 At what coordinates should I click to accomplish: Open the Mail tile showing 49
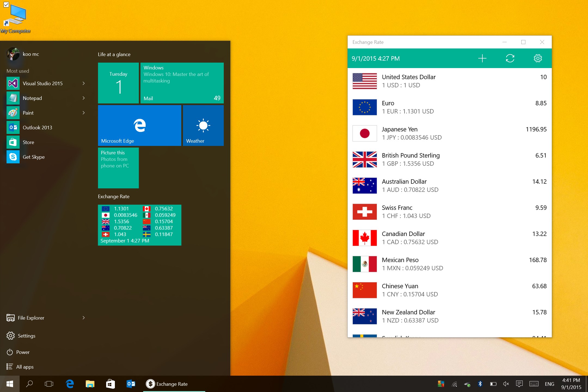pyautogui.click(x=182, y=83)
